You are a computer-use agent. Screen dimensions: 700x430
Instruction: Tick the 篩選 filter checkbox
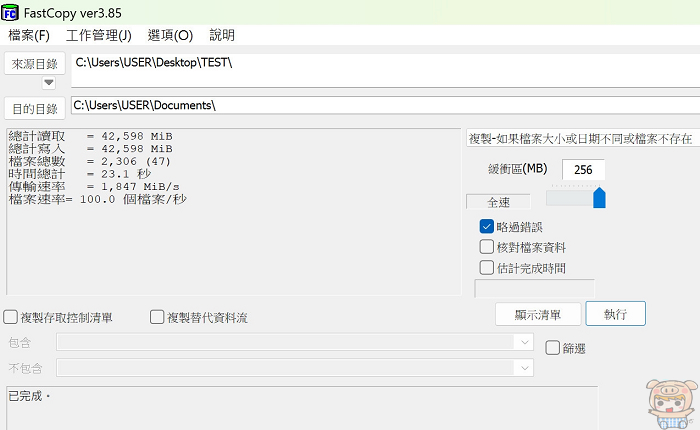pos(553,348)
